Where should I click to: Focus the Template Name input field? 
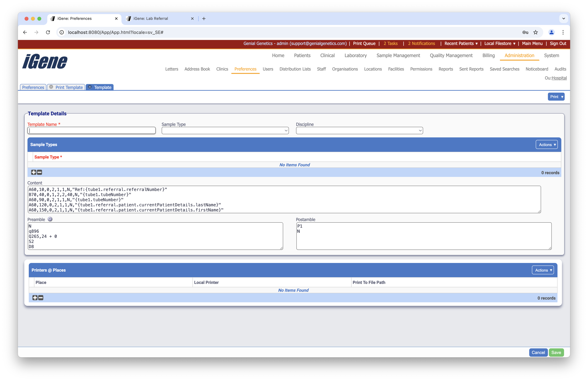click(91, 131)
